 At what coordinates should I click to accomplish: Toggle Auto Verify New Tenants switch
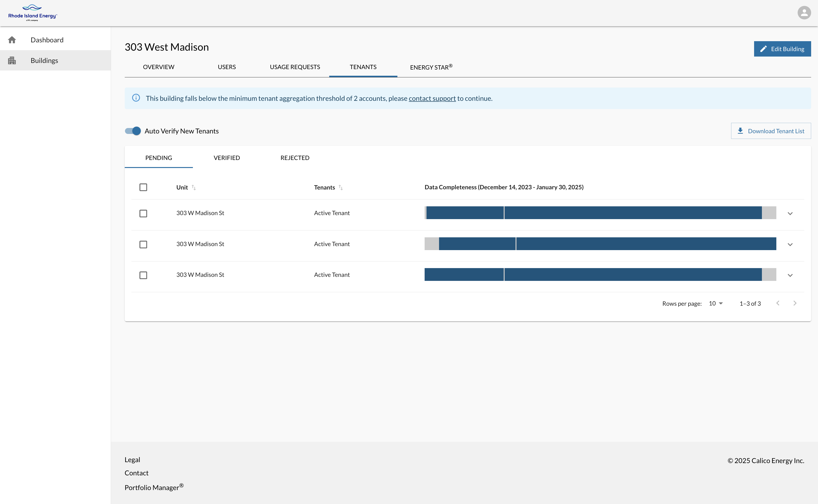[x=133, y=131]
